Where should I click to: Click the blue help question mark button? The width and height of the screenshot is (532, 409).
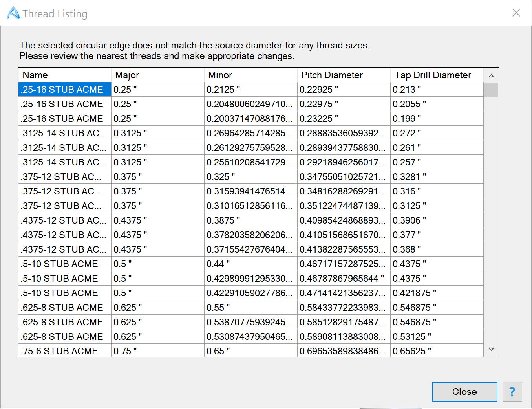512,392
